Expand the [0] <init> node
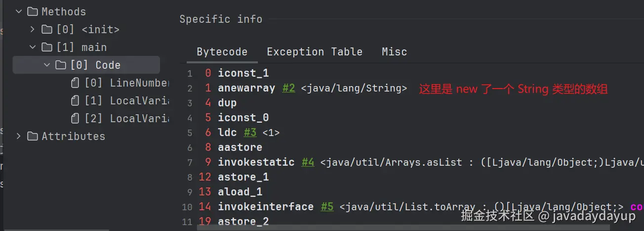The width and height of the screenshot is (644, 231). 33,29
